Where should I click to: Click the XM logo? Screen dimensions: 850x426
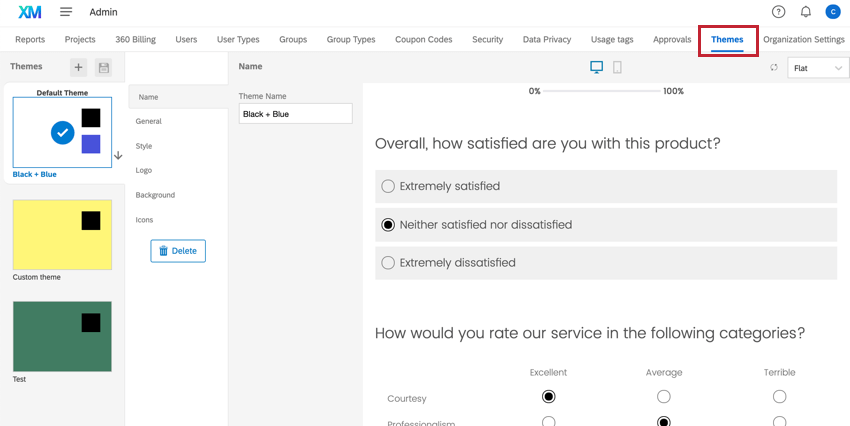click(29, 12)
